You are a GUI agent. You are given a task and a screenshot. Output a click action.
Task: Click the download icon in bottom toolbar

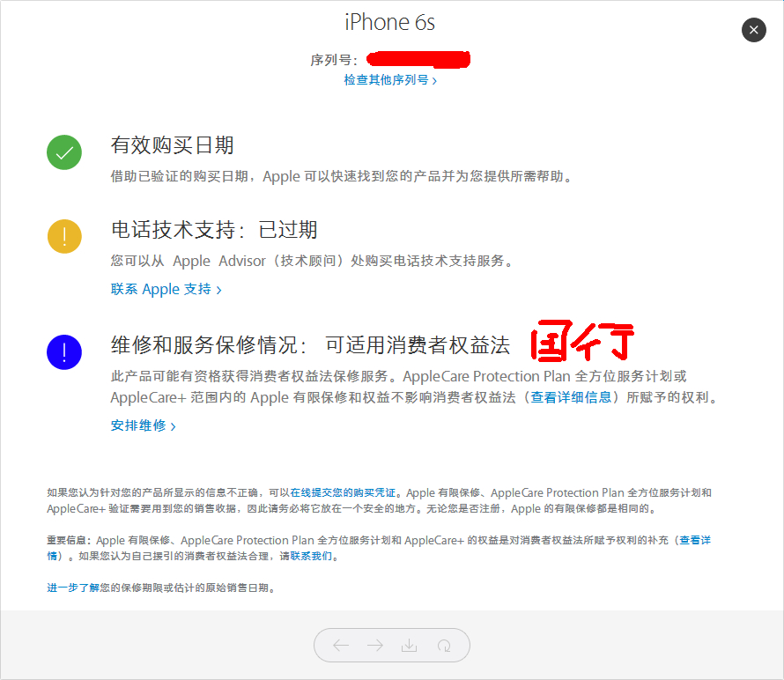pyautogui.click(x=409, y=646)
